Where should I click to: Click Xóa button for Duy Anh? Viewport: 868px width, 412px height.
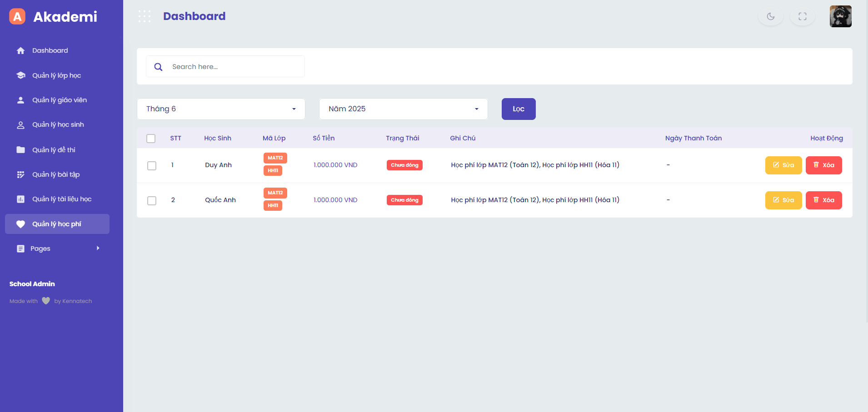(823, 165)
